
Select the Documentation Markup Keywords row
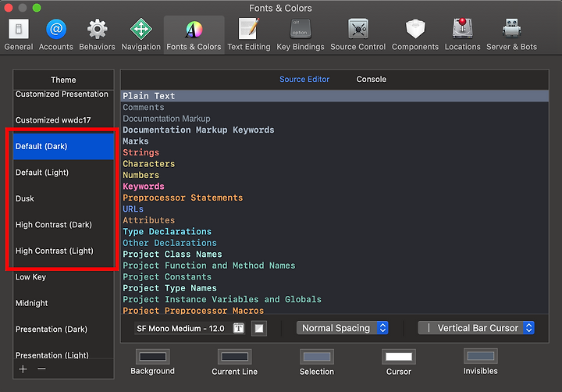tap(335, 130)
